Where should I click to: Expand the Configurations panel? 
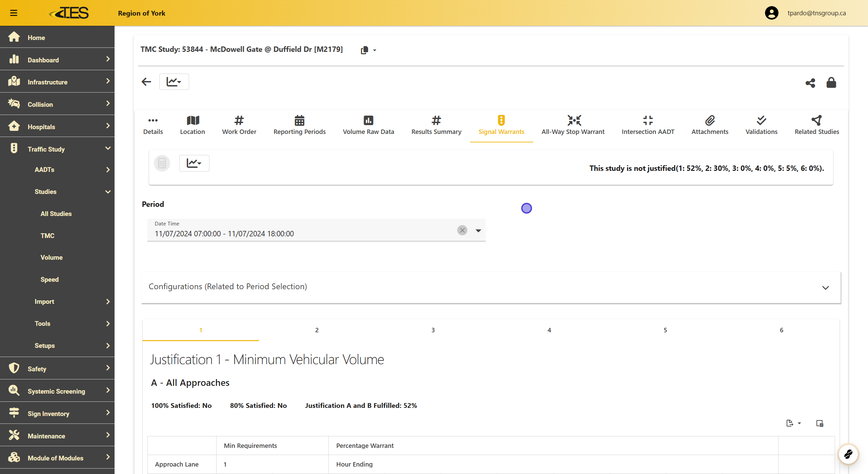[825, 288]
